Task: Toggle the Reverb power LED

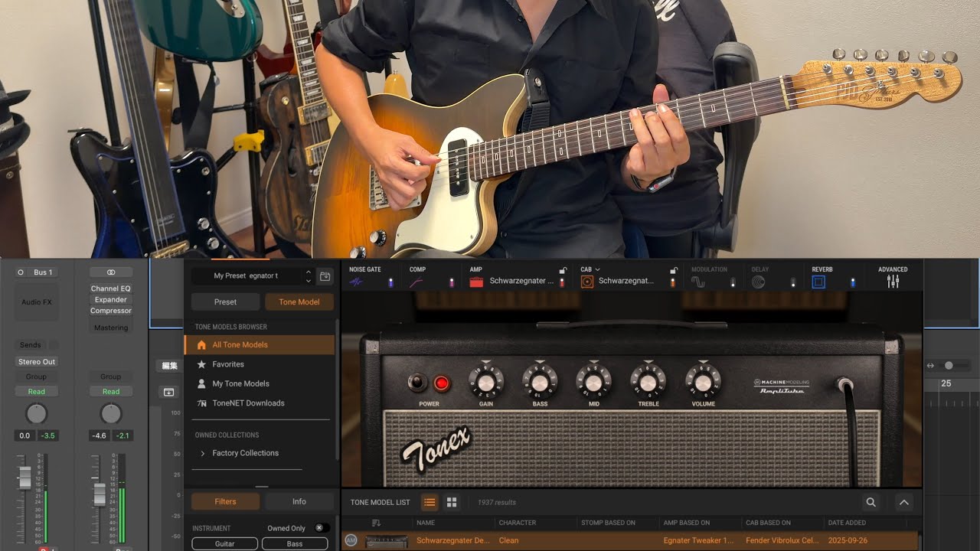Action: pos(853,282)
